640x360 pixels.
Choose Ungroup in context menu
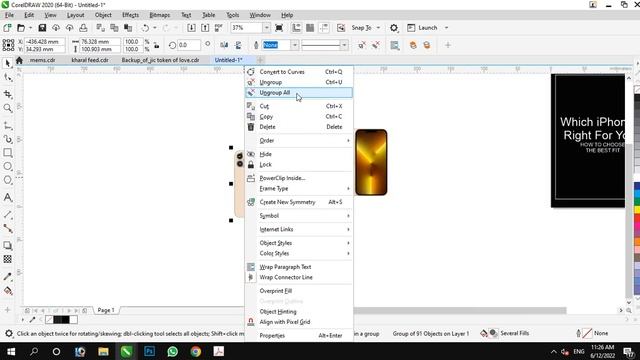(x=299, y=82)
